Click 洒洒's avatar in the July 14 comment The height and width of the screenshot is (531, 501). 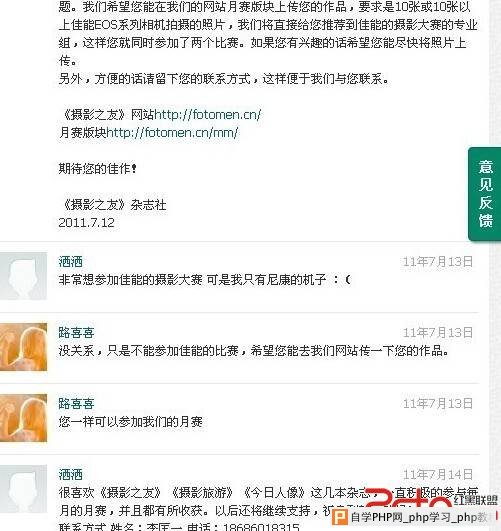click(23, 489)
